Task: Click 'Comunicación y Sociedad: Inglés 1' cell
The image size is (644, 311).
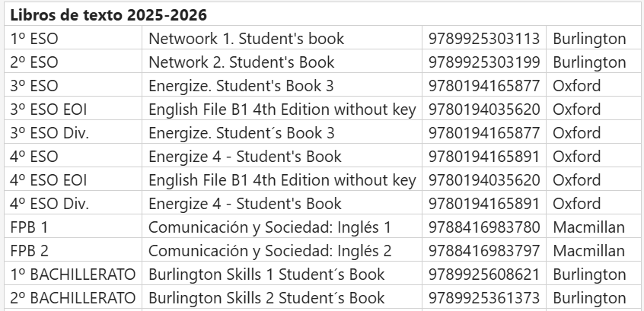Action: pos(269,227)
